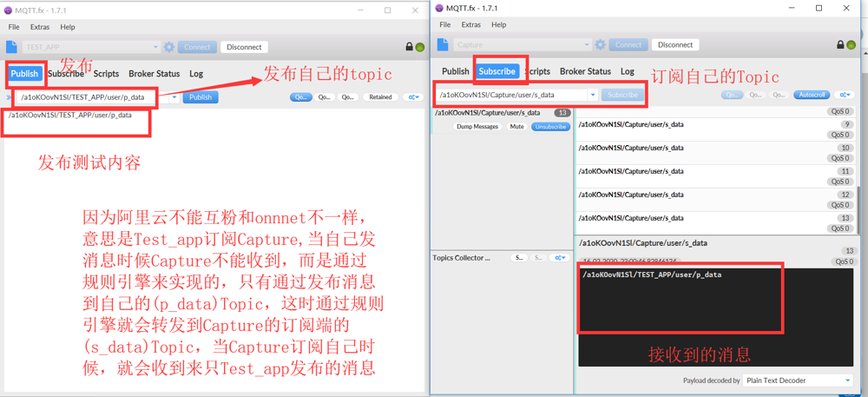This screenshot has height=397, width=868.
Task: Expand subscribe topic history dropdown arrow
Action: click(x=593, y=95)
